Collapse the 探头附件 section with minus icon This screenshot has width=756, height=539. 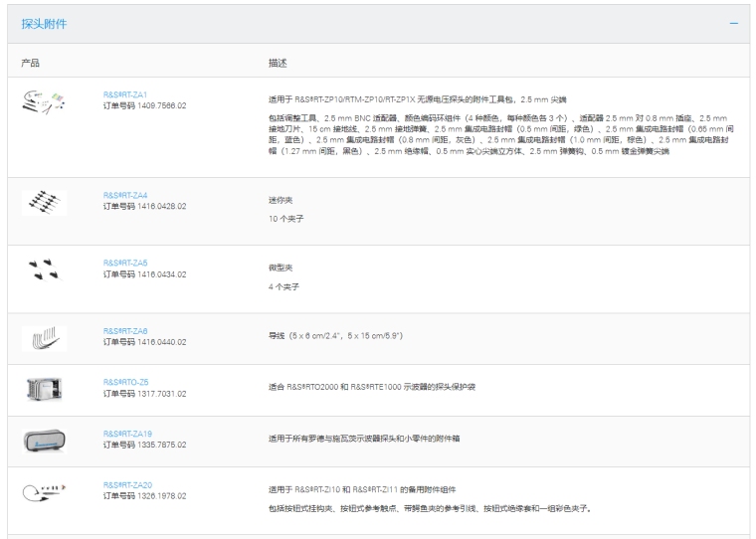coord(733,23)
